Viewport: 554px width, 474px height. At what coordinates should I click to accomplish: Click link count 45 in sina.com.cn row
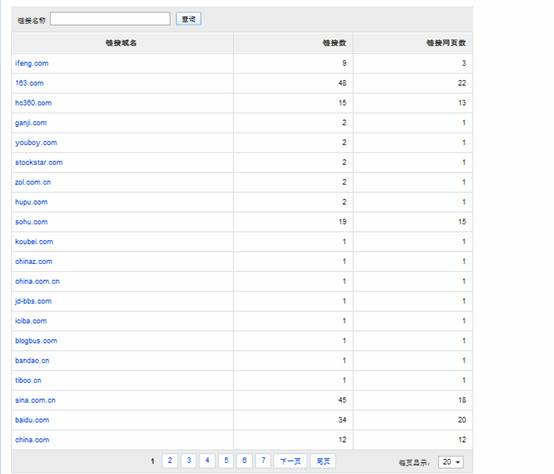pos(342,400)
